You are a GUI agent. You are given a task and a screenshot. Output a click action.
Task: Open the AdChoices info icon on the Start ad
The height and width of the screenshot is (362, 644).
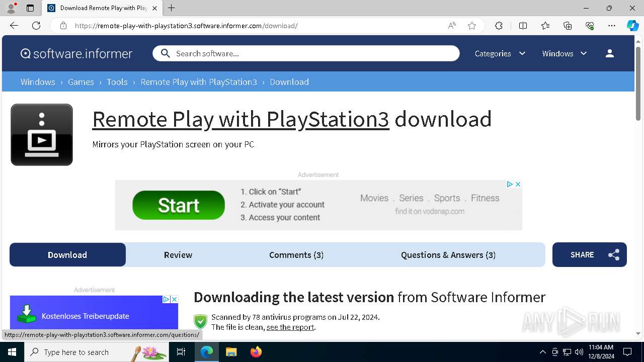coord(510,185)
